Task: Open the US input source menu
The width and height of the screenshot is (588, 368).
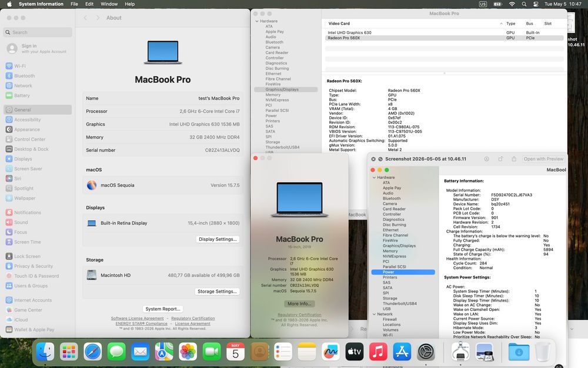Action: (483, 4)
